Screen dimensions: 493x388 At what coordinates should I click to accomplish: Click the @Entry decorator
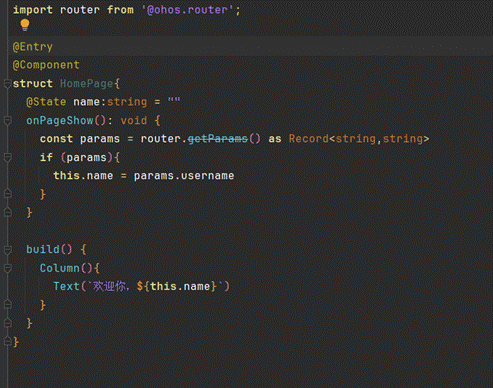click(x=33, y=47)
